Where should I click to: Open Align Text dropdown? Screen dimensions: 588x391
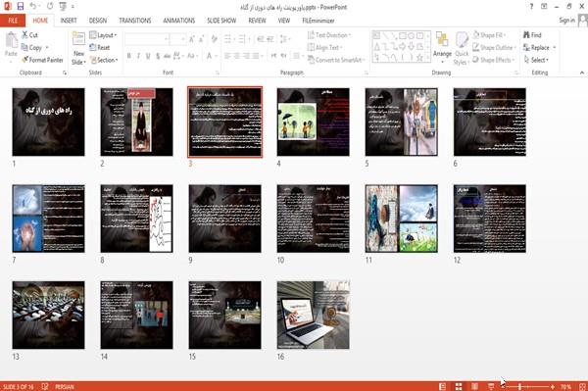(324, 48)
